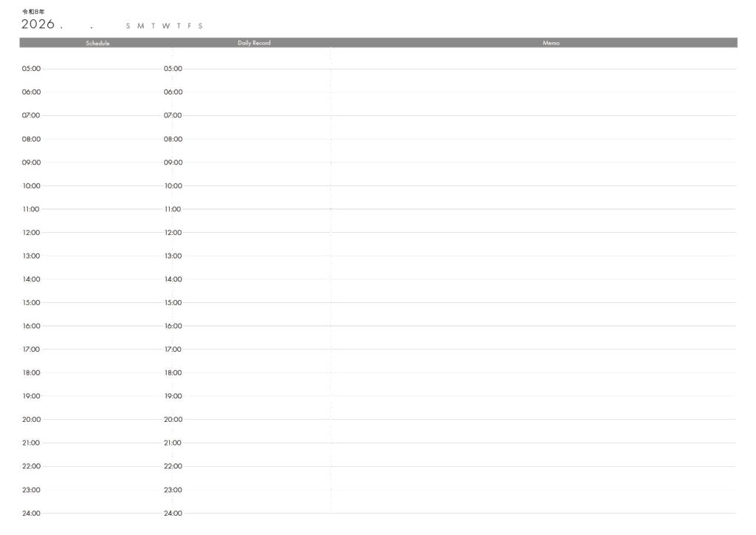Click the Japanese era year text above 2026
The width and height of the screenshot is (756, 535).
click(x=33, y=12)
